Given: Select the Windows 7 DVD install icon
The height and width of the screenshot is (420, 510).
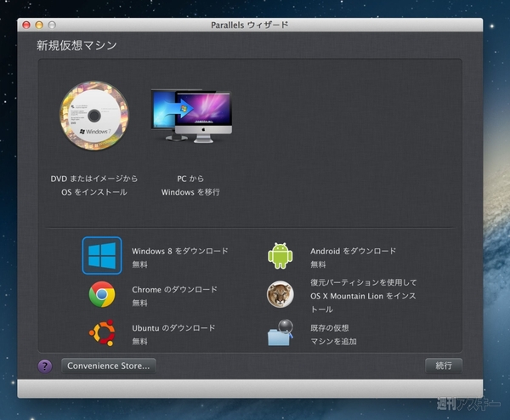Looking at the screenshot, I should (x=94, y=116).
